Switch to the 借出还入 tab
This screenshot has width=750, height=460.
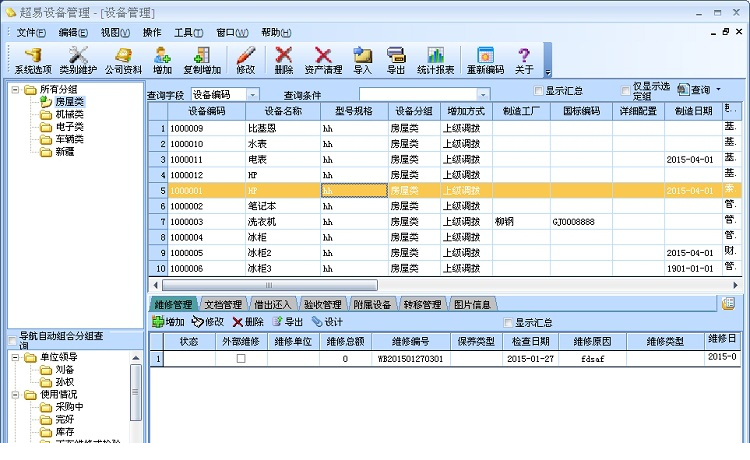tap(273, 304)
